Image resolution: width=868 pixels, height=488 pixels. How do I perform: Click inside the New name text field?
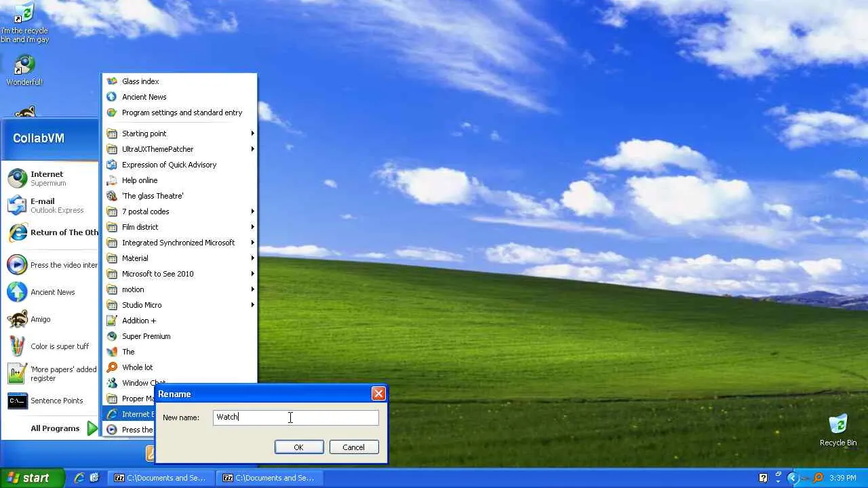click(296, 418)
